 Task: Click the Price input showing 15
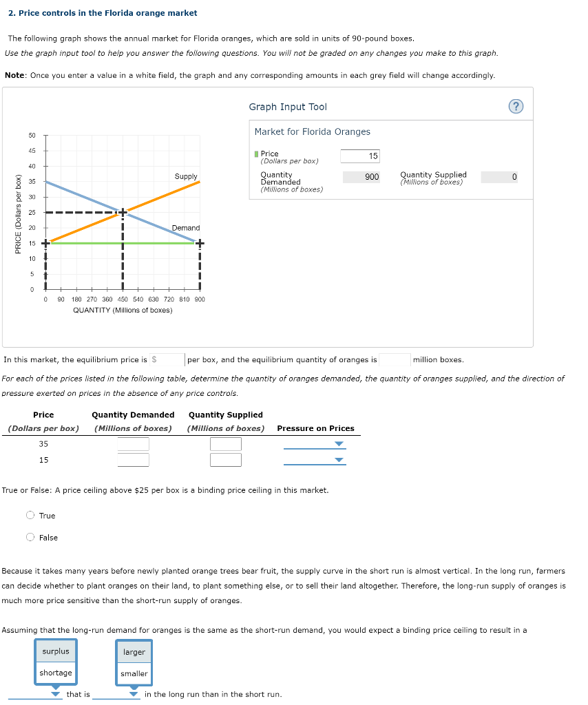359,156
